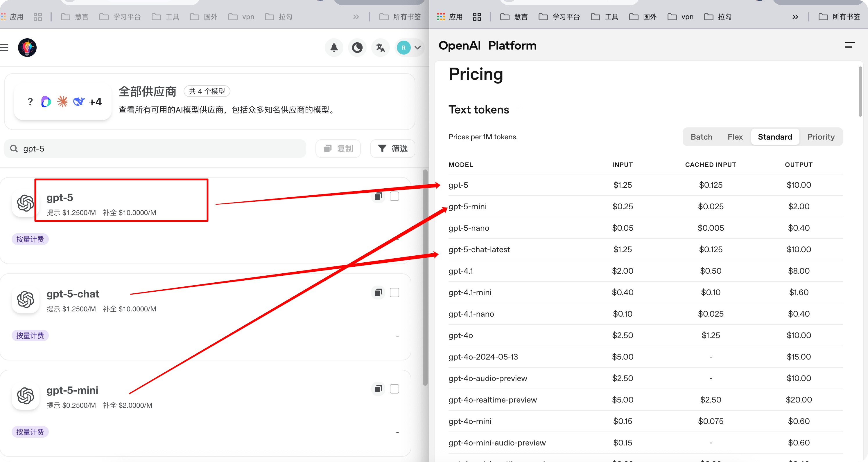Open the notifications bell
Viewport: 868px width, 462px height.
[333, 48]
